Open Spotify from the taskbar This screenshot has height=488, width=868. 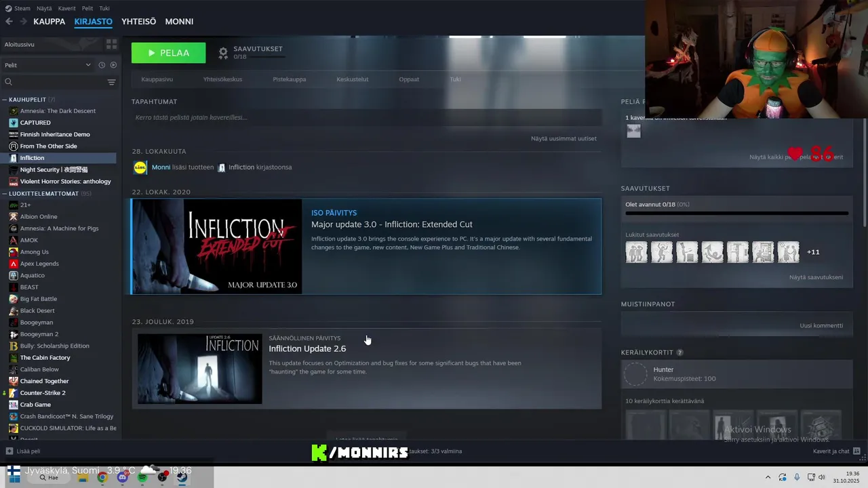pyautogui.click(x=142, y=477)
